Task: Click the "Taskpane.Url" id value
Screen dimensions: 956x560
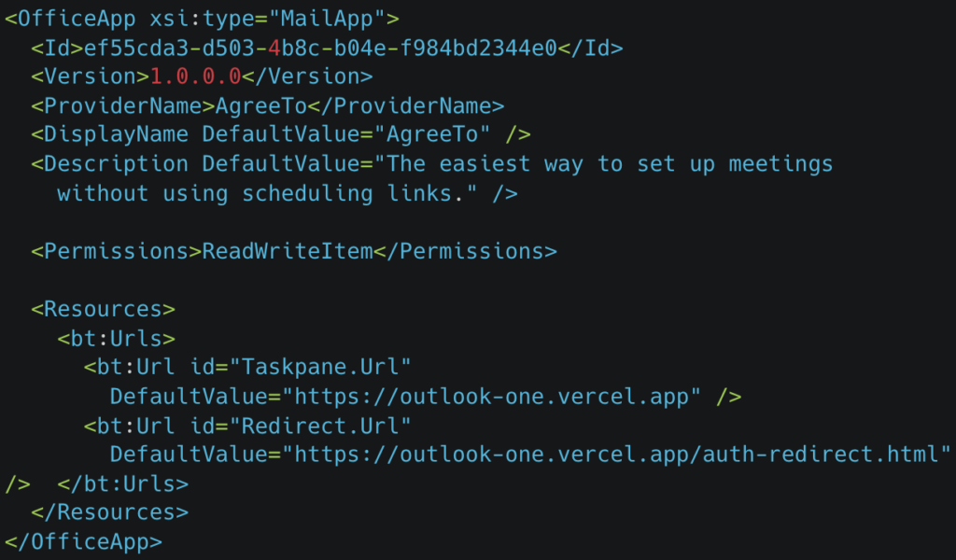Action: [327, 368]
